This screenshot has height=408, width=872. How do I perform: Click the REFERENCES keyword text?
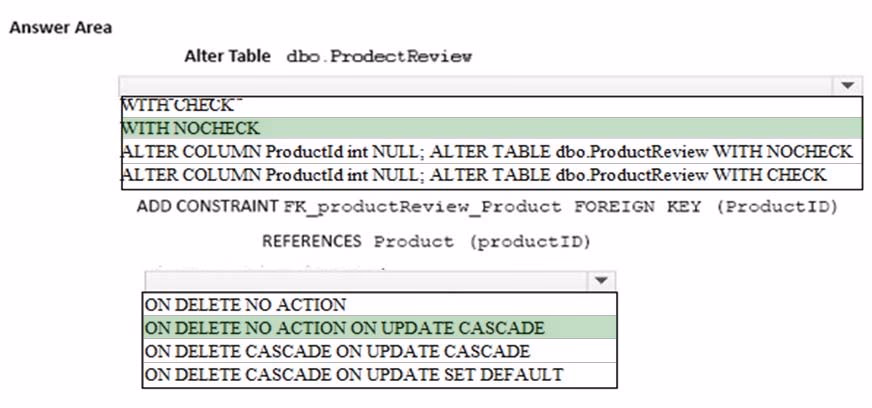point(311,241)
